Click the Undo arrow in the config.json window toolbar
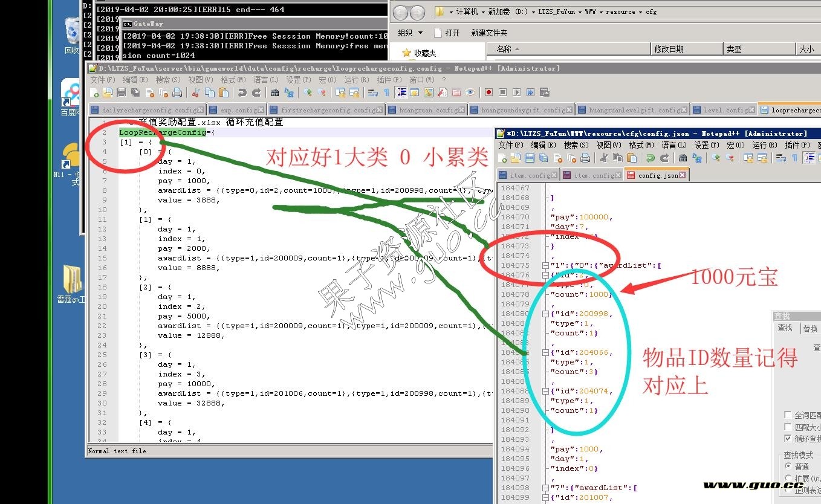This screenshot has width=821, height=504. click(x=651, y=158)
